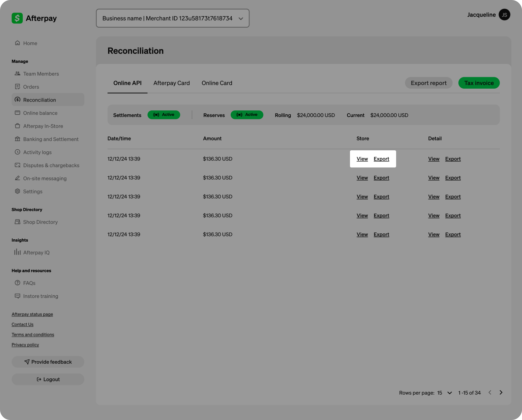
Task: Open Orders list icon
Action: tap(17, 87)
